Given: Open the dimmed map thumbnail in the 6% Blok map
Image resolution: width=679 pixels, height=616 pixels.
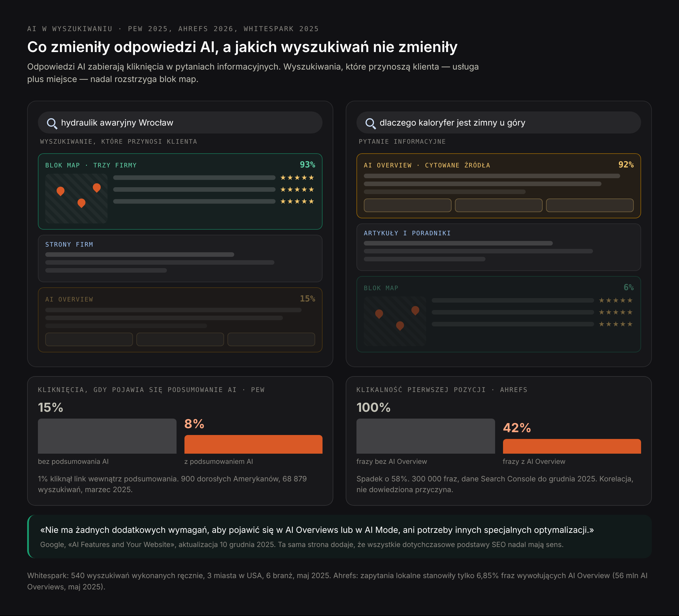Looking at the screenshot, I should 395,321.
